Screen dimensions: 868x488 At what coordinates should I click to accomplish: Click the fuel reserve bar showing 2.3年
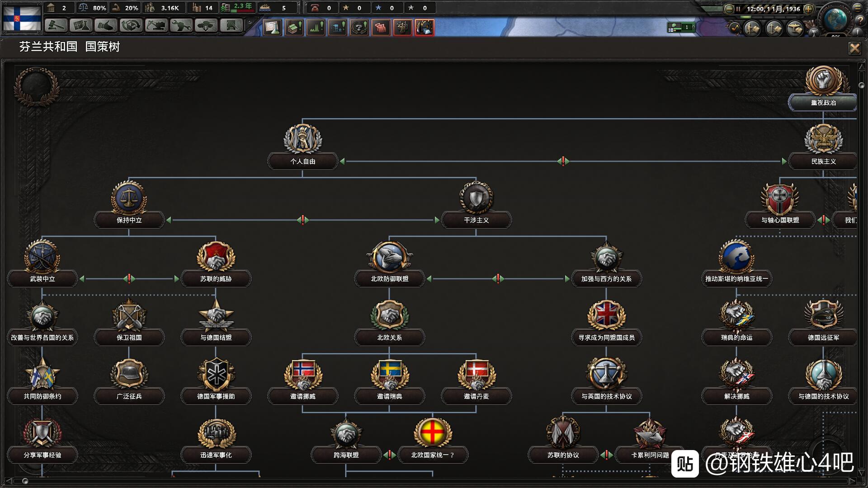point(237,8)
